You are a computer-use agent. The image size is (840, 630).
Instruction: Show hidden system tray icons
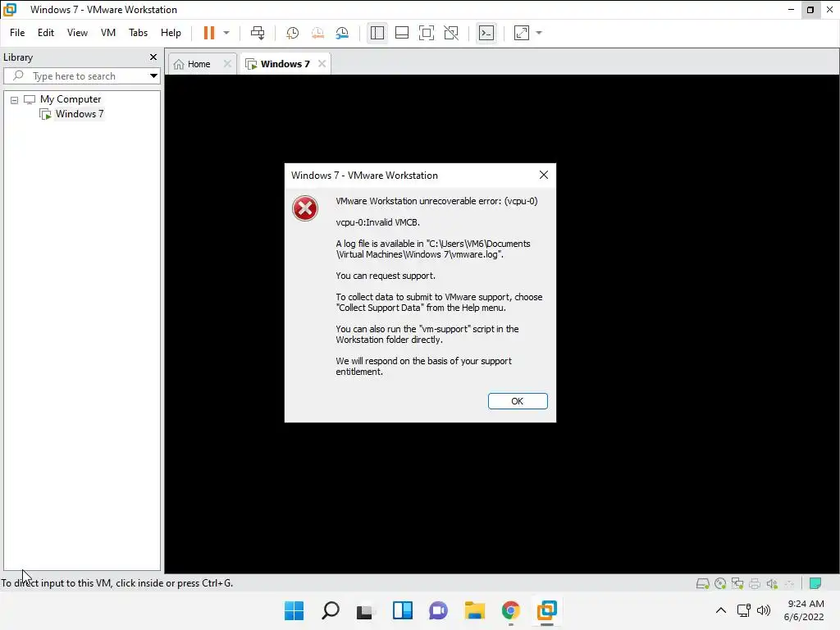click(x=721, y=610)
